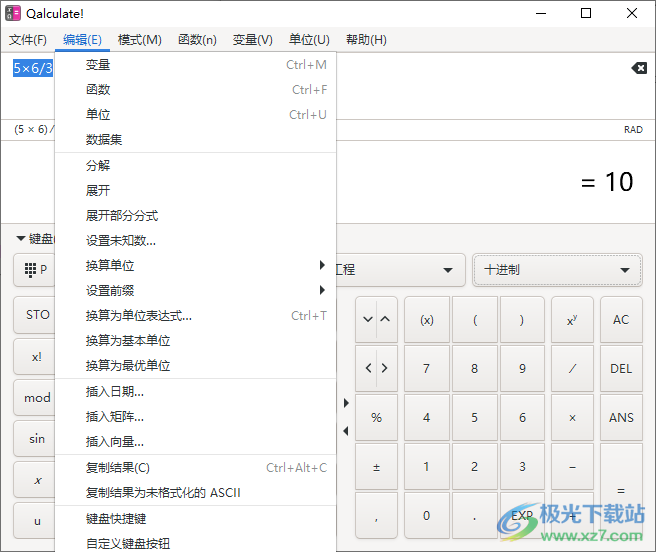Click the division slash key
Viewport: 656px width, 552px height.
tap(572, 369)
